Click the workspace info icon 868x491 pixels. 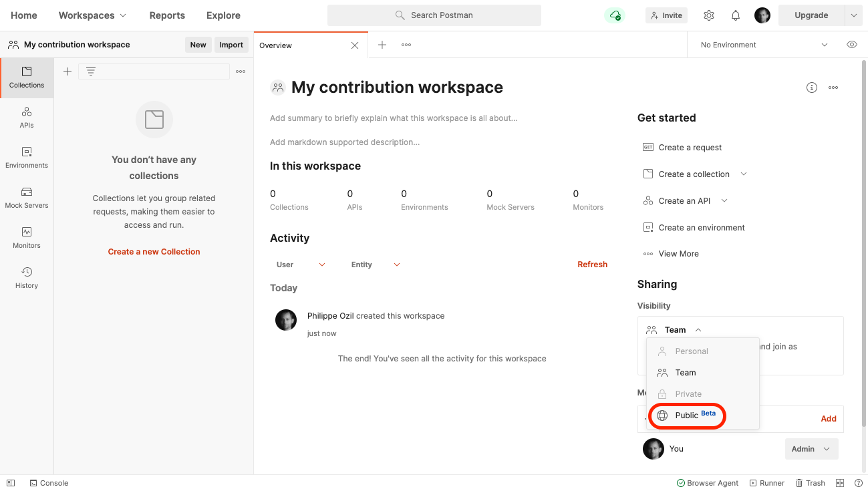click(812, 88)
